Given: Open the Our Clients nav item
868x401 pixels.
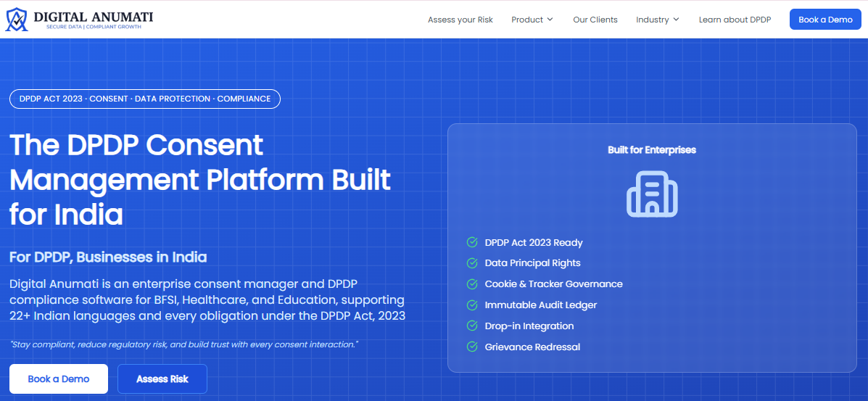Looking at the screenshot, I should click(595, 20).
